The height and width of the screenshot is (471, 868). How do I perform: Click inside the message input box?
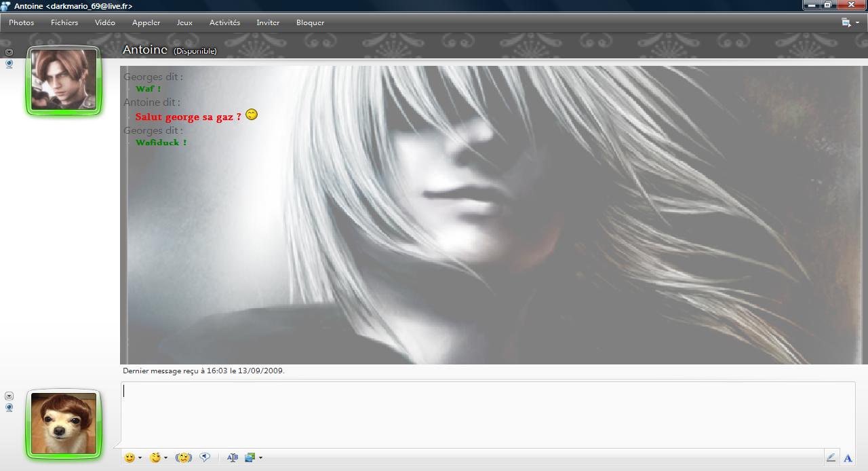[x=488, y=414]
